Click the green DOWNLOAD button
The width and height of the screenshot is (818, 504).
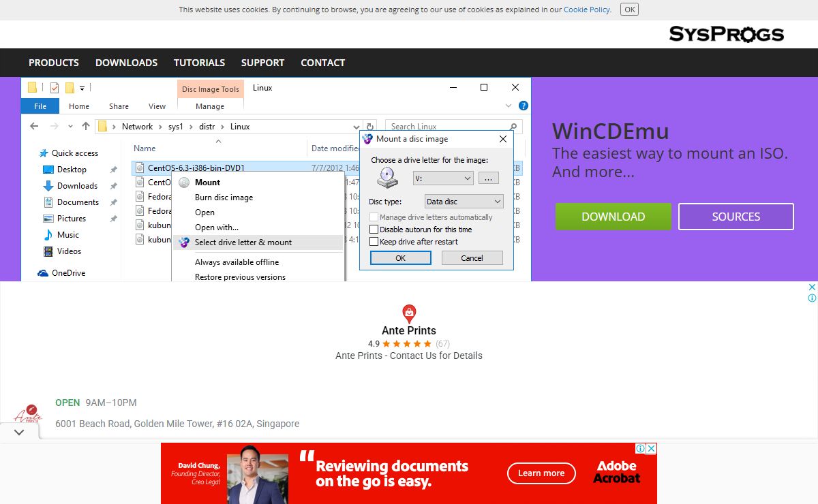tap(613, 217)
